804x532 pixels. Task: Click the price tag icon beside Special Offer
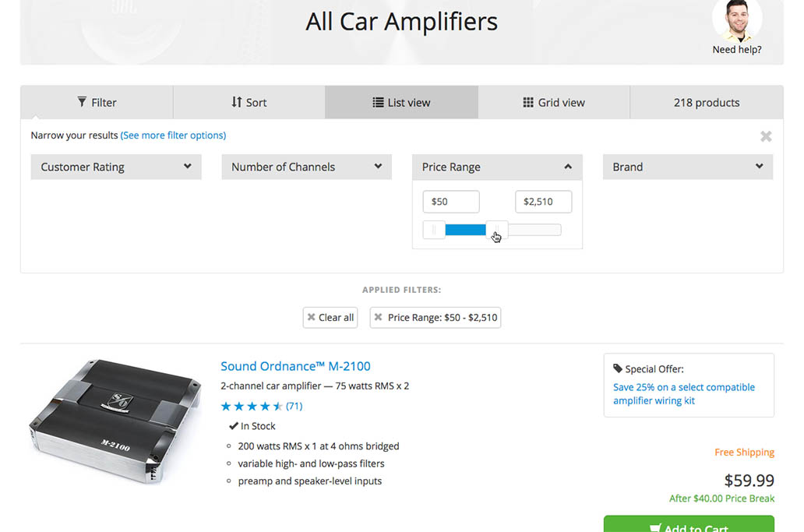click(x=617, y=368)
